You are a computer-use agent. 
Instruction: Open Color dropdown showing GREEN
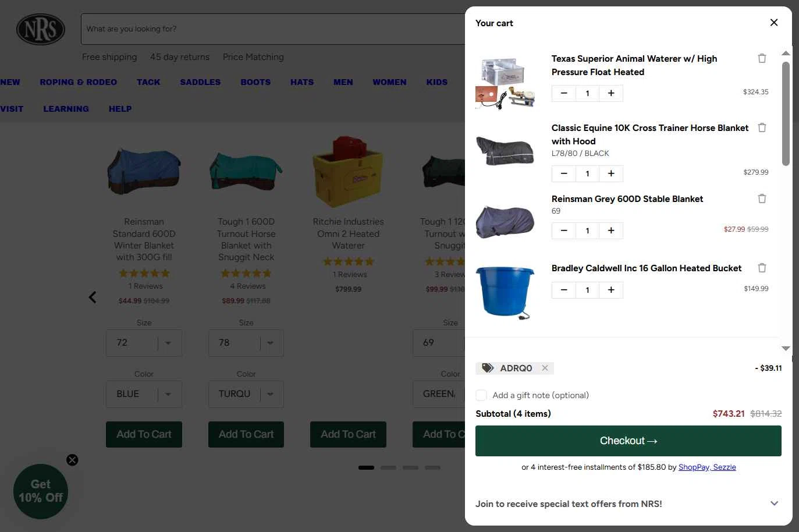tap(439, 394)
